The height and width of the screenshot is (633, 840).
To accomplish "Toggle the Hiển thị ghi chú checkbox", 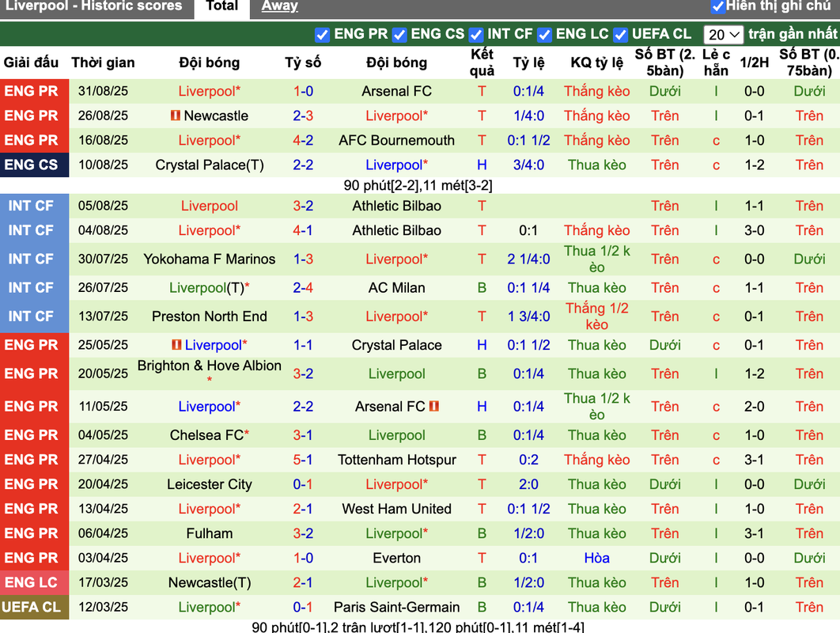I will click(717, 7).
